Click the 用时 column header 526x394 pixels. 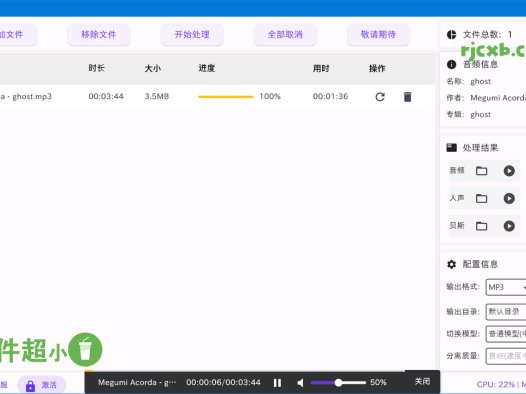click(x=321, y=68)
